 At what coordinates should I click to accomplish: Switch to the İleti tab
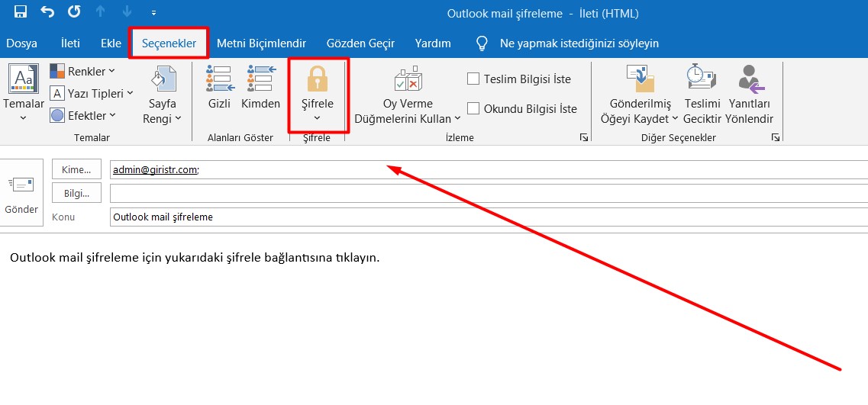pyautogui.click(x=70, y=43)
